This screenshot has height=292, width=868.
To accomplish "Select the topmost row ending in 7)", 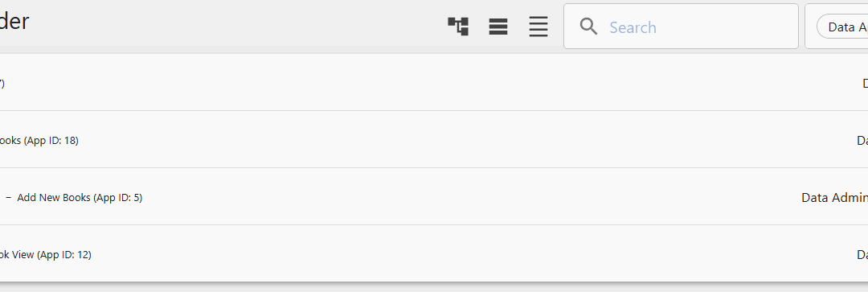I will tap(434, 83).
